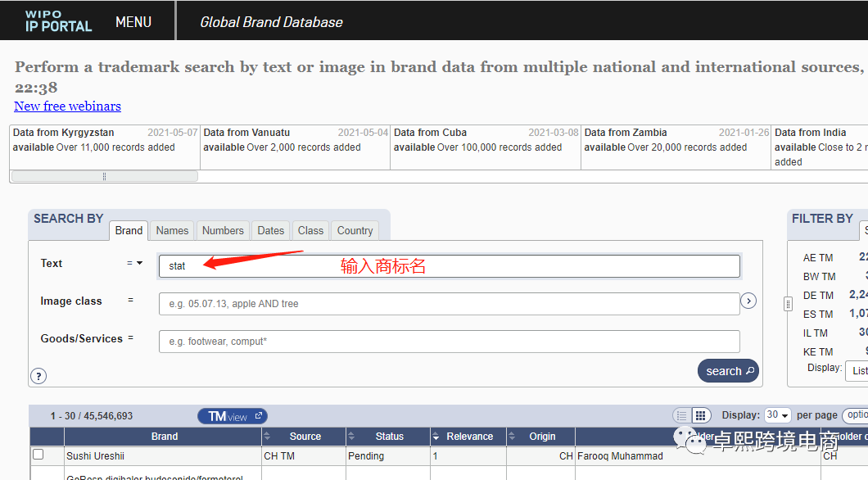The width and height of the screenshot is (868, 480).
Task: Click the Data from Zambia news item
Action: point(676,147)
